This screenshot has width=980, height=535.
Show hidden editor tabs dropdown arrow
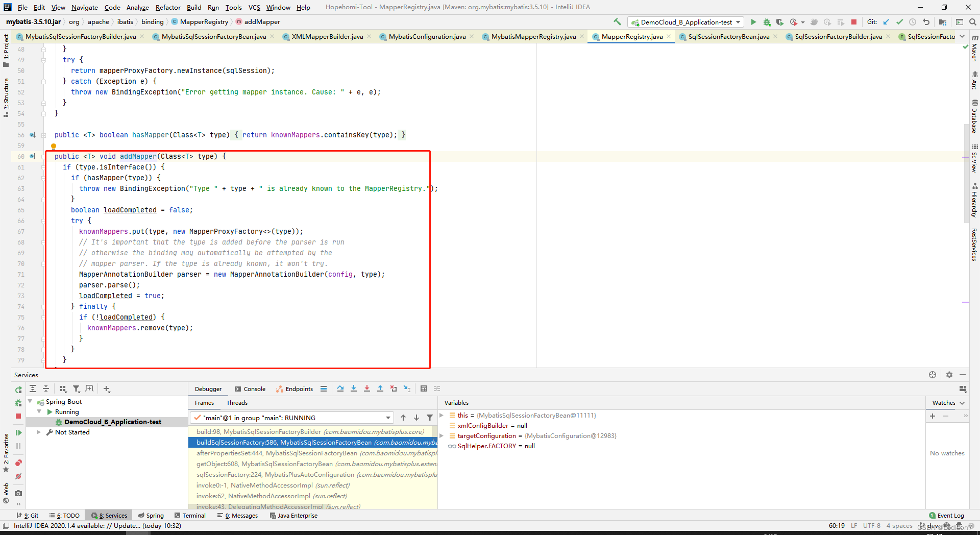pos(962,36)
